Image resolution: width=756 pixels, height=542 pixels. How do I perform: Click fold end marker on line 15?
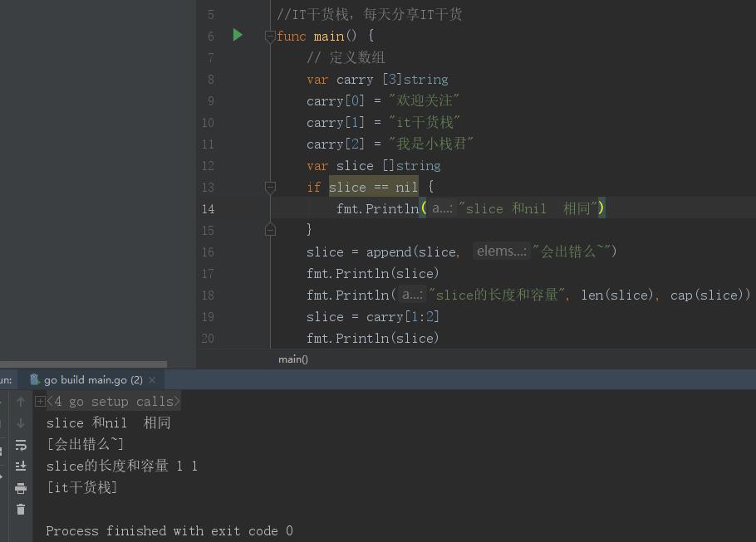click(x=270, y=230)
